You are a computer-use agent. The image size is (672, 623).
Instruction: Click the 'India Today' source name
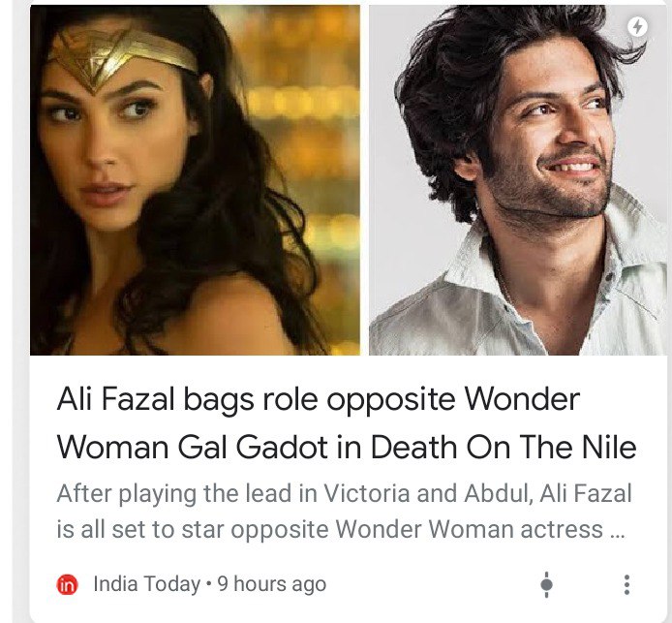pyautogui.click(x=146, y=584)
